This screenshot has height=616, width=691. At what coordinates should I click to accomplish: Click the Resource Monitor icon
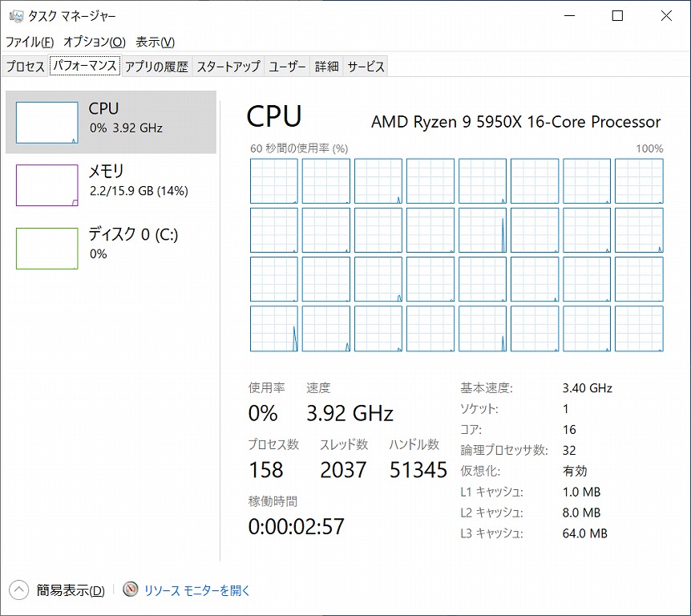click(x=131, y=590)
